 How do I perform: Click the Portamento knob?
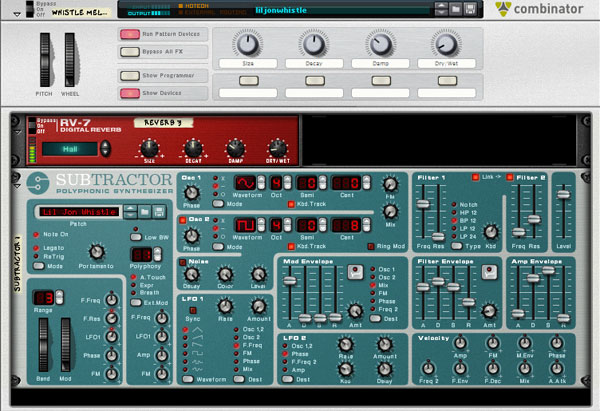click(96, 252)
